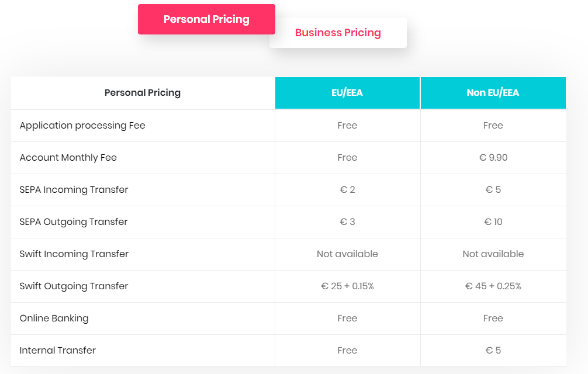Click the Application processing Fee row label
Screen dimensions: 588x374
tap(82, 126)
